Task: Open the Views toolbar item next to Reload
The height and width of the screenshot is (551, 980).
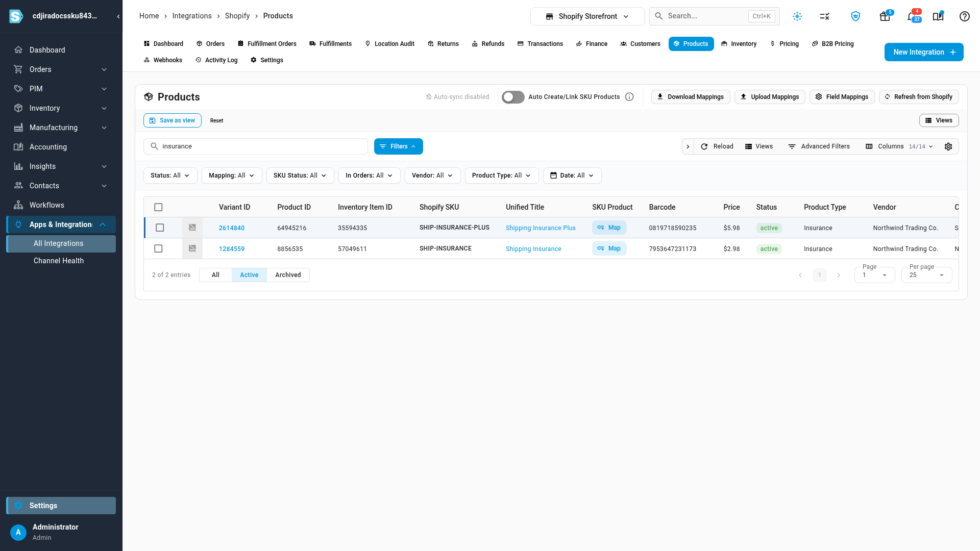Action: point(759,146)
